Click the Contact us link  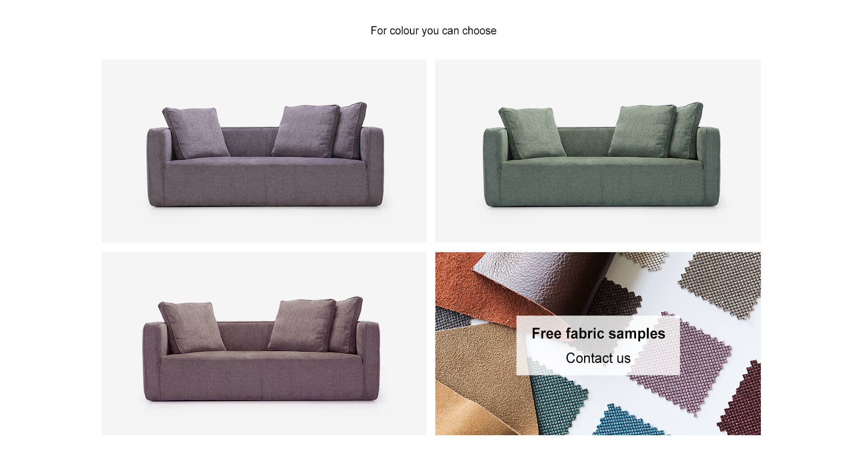598,358
